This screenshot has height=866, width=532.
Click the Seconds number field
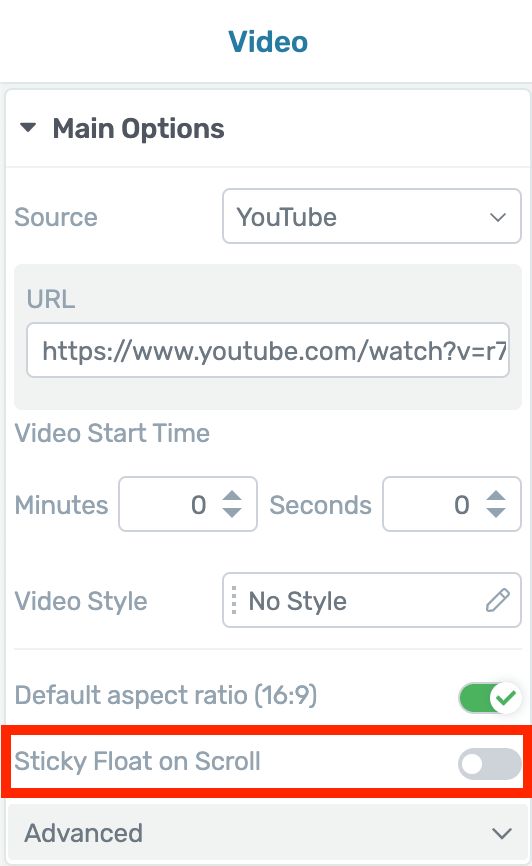click(452, 504)
